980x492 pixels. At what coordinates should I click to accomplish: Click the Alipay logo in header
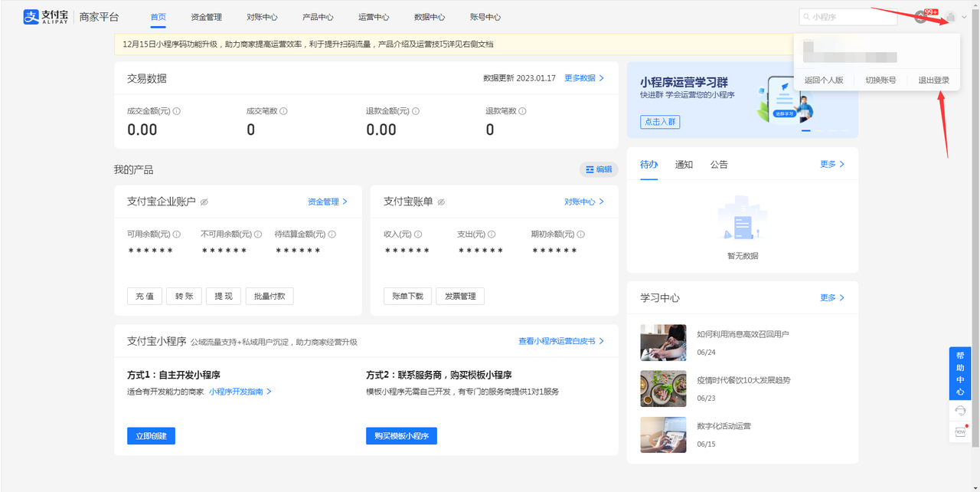tap(46, 17)
